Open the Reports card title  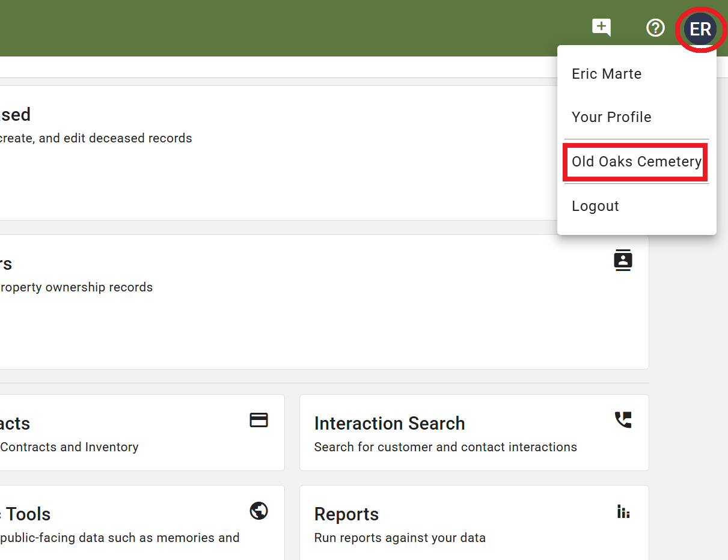[346, 514]
